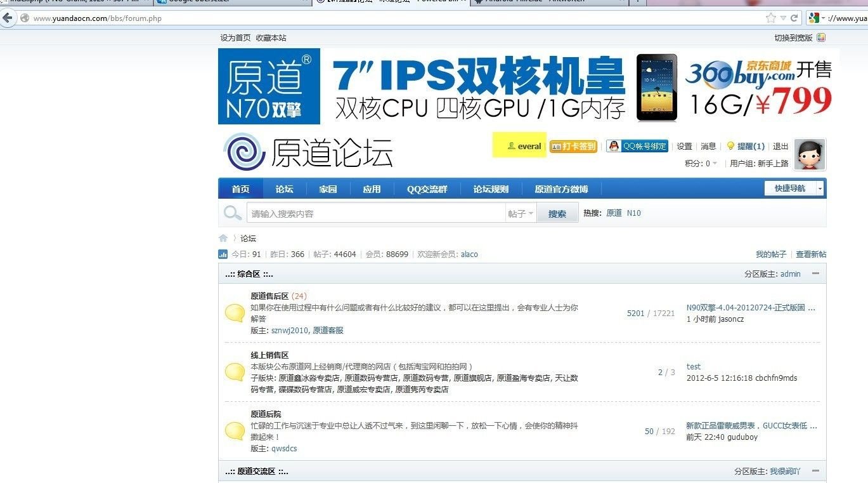The height and width of the screenshot is (483, 868).
Task: Open 查看新帖 link
Action: [x=811, y=254]
